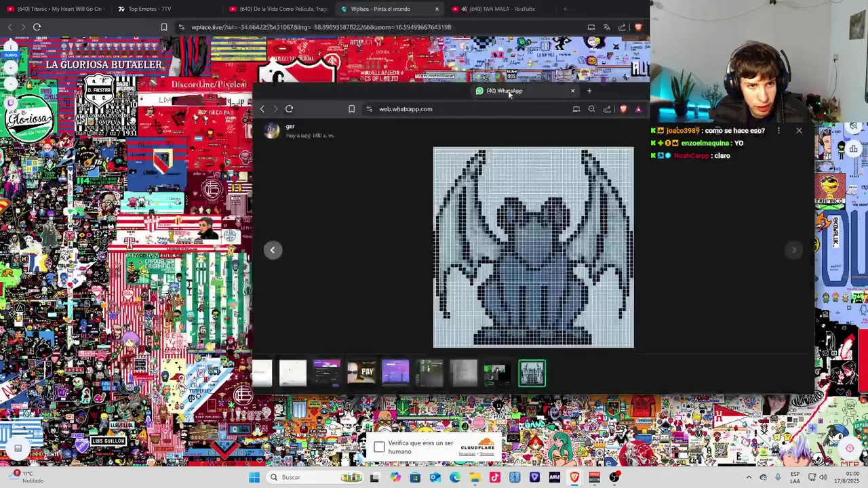Switch to Brave browser from taskbar
The image size is (868, 488).
point(574,477)
